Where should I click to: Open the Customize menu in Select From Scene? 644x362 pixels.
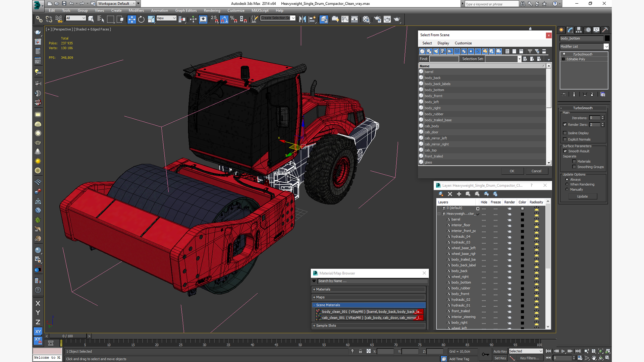pyautogui.click(x=463, y=43)
